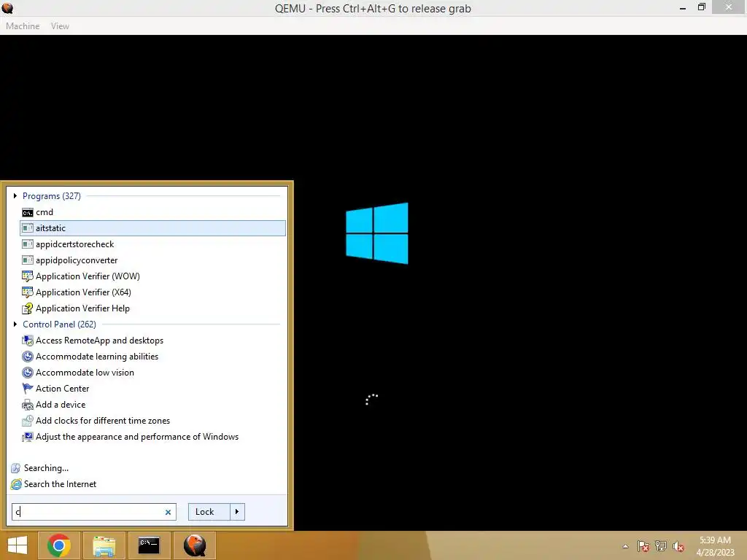Show hidden tray icons arrow

tap(625, 546)
